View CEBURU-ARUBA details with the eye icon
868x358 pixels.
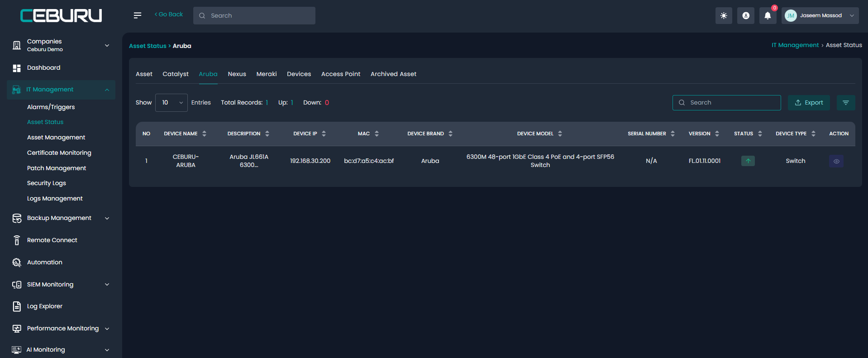coord(836,161)
